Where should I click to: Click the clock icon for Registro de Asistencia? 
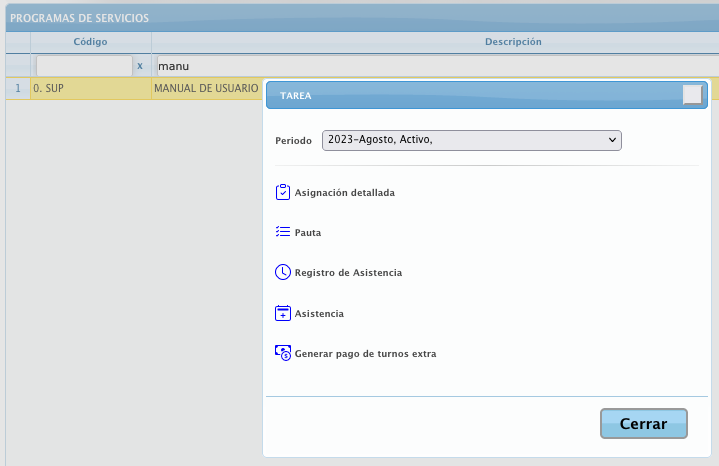point(282,272)
